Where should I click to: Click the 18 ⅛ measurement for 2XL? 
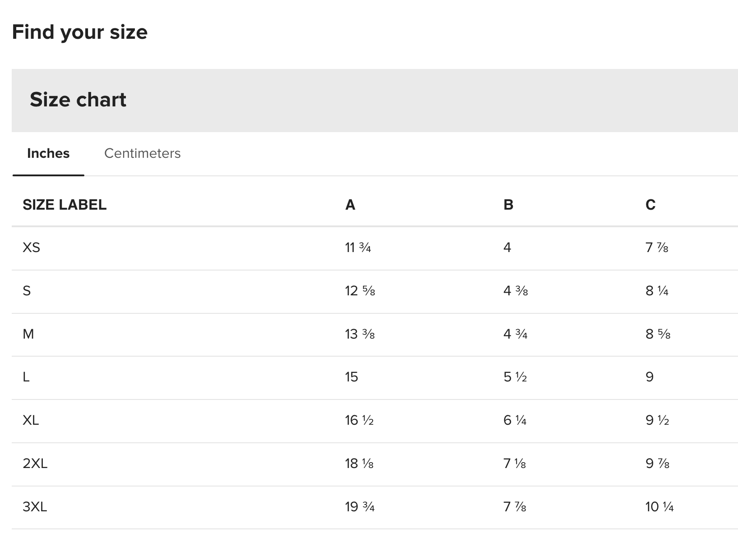pos(360,464)
